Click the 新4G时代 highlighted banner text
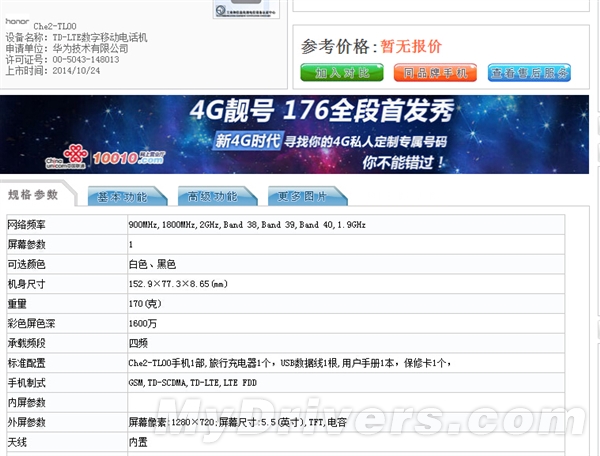Image resolution: width=600 pixels, height=456 pixels. tap(248, 141)
